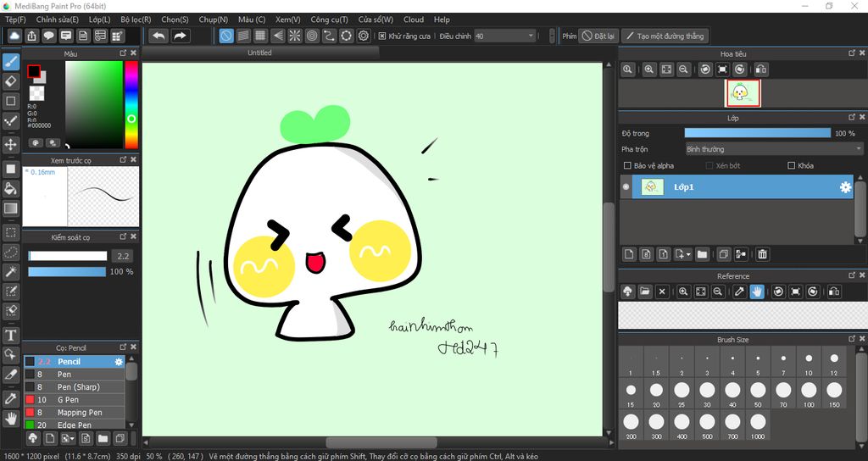868x461 pixels.
Task: Activate hand tool in Reference panel
Action: 757,292
